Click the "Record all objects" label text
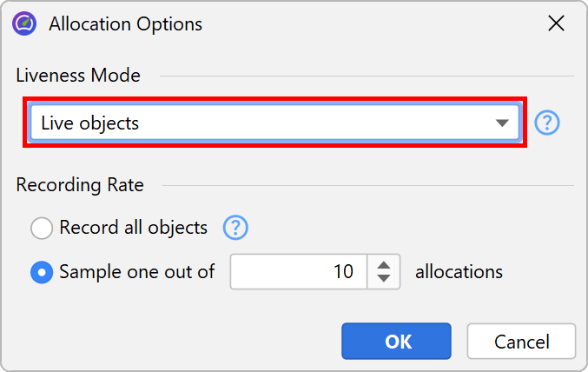The height and width of the screenshot is (372, 588). click(x=133, y=228)
